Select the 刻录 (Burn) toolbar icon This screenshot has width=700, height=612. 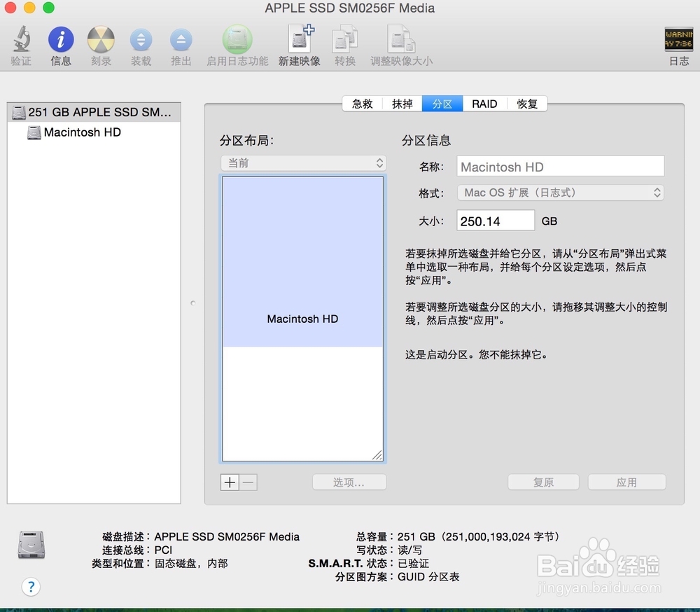[x=101, y=43]
